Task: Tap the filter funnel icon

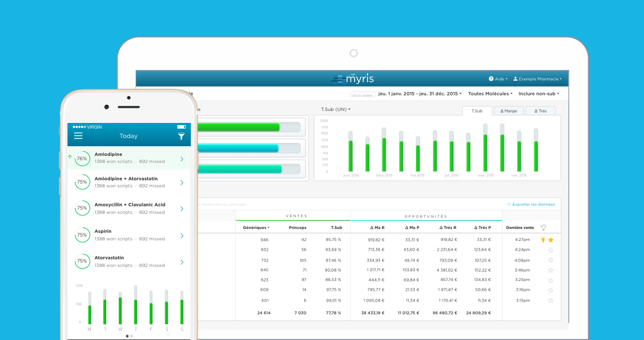Action: pos(182,136)
